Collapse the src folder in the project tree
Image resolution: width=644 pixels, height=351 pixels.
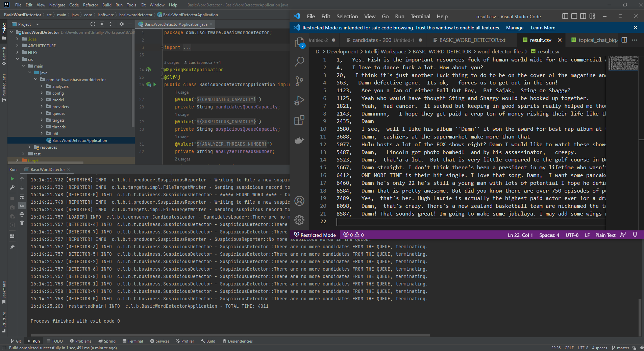18,59
